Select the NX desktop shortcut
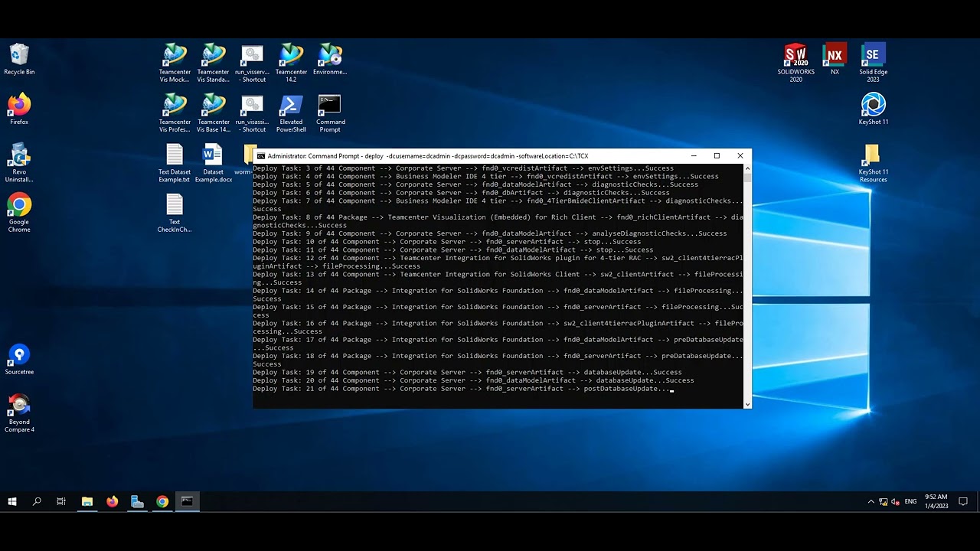980x551 pixels. [x=835, y=59]
